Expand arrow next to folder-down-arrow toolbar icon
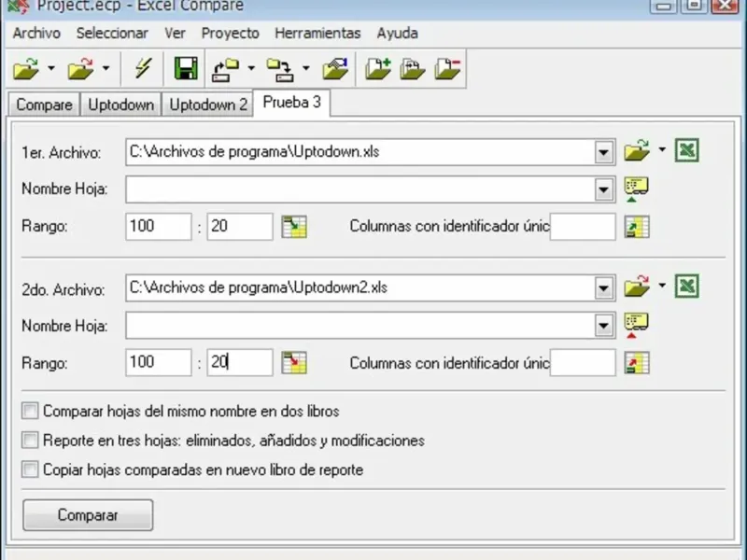The height and width of the screenshot is (560, 747). 306,68
